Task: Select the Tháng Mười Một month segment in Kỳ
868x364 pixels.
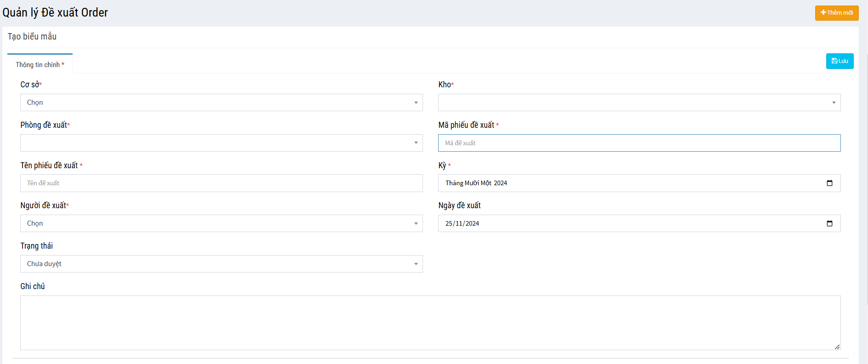Action: coord(468,183)
